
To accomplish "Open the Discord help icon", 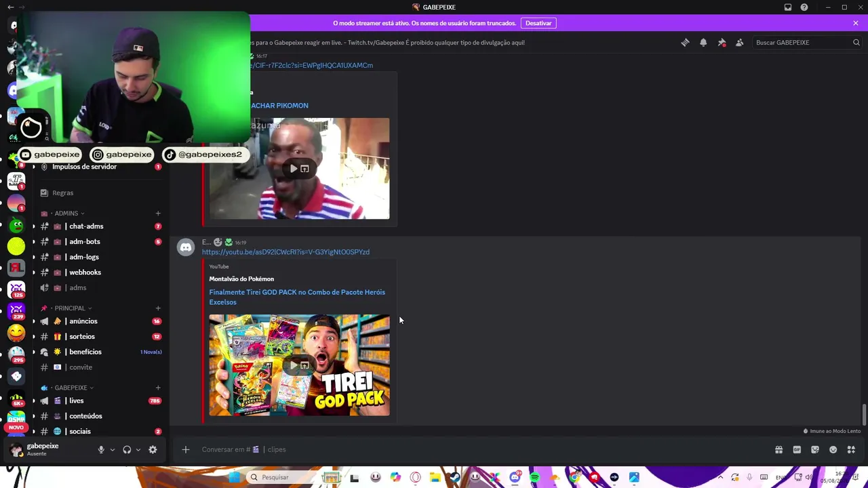I will click(804, 7).
